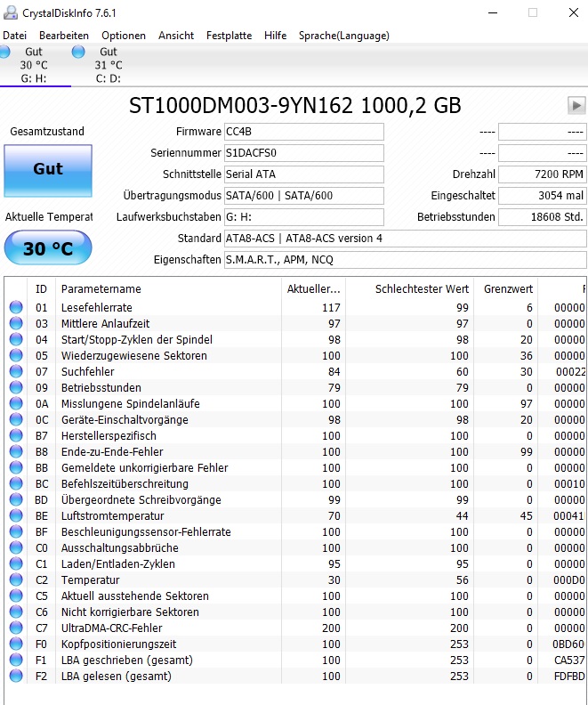Select the C: D: disk status icon
Viewport: 588px width, 705px height.
pos(78,52)
